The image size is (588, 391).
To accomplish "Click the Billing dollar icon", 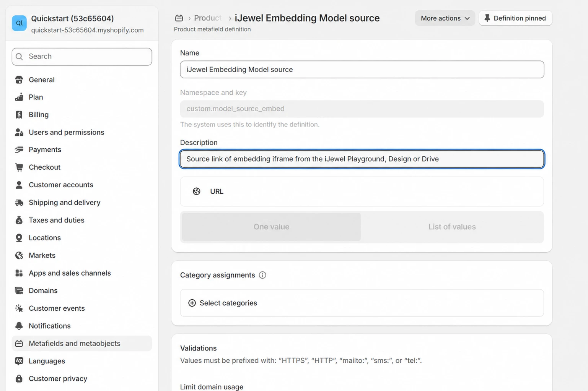I will [x=19, y=115].
